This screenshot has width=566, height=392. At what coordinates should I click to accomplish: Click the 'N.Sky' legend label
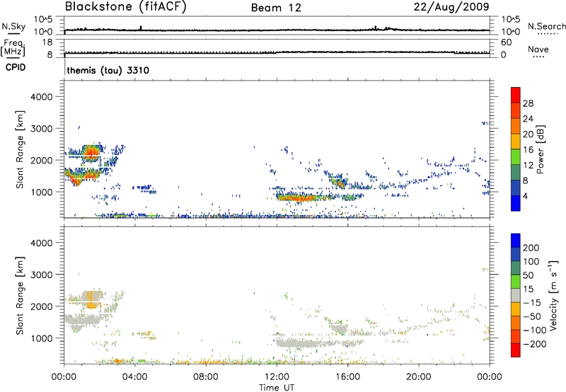[x=13, y=26]
